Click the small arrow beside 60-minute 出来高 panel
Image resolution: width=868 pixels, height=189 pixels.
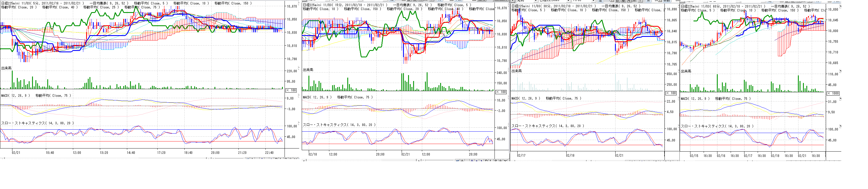(x=840, y=71)
